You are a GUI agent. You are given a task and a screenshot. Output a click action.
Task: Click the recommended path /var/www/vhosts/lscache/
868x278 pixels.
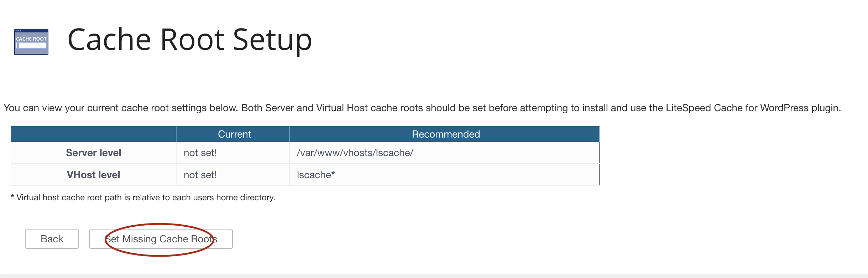(355, 153)
